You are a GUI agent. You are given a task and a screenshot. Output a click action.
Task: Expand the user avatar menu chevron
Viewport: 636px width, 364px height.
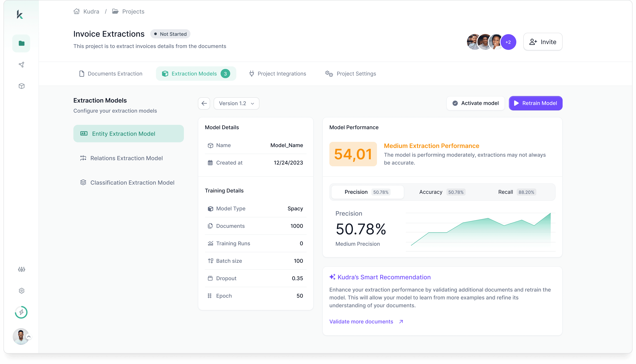(x=29, y=337)
